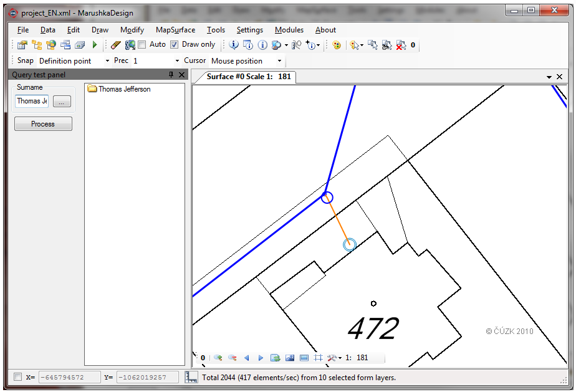
Task: Open the Modify menu
Action: click(x=132, y=30)
